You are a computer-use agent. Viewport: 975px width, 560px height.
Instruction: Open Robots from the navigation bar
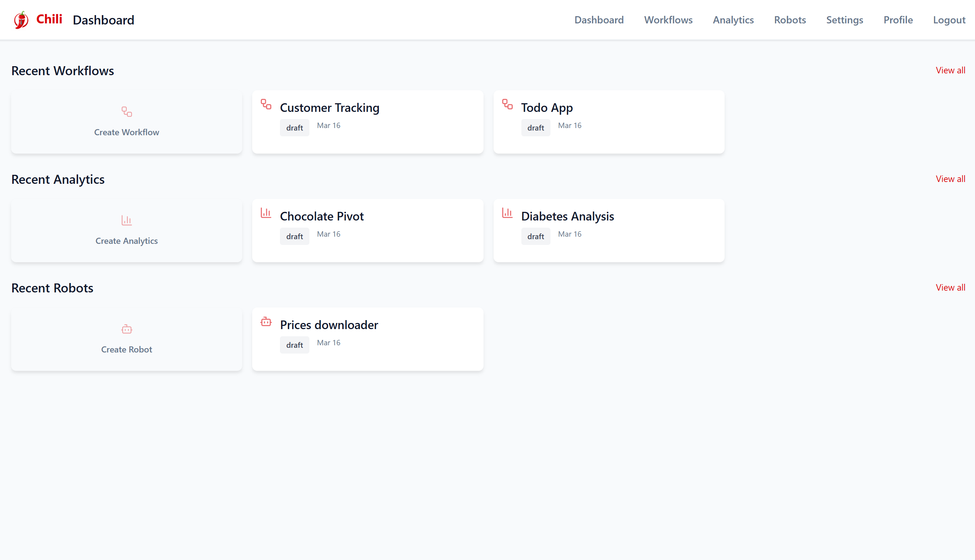coord(790,20)
